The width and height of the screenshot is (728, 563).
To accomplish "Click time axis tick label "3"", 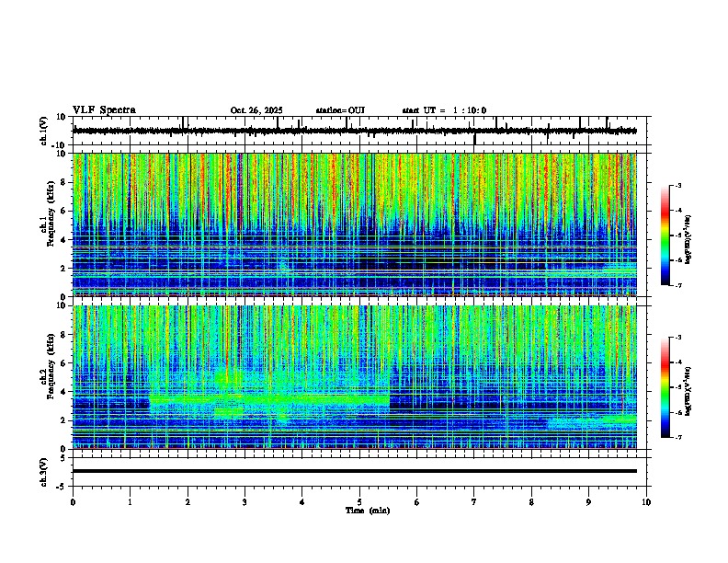I will pos(245,502).
